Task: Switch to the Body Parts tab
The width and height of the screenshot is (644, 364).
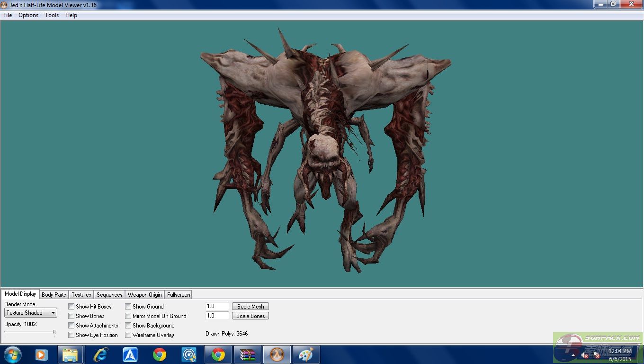Action: [x=54, y=295]
